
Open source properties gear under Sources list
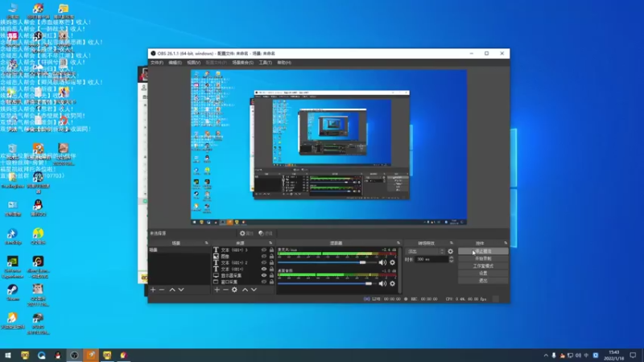click(x=234, y=290)
